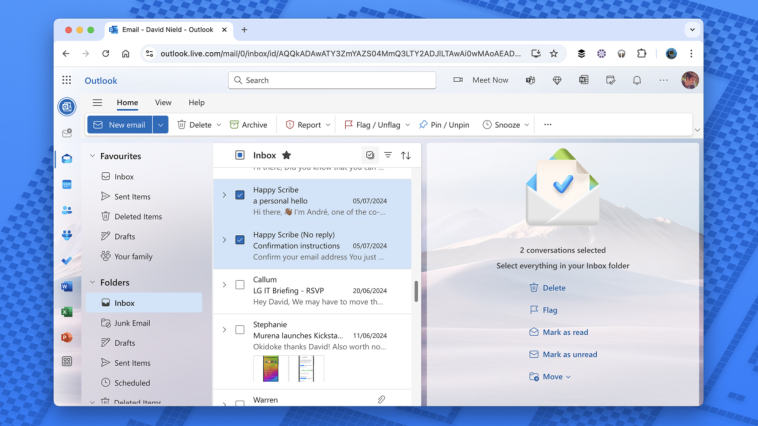758x426 pixels.
Task: Toggle the navigation pane hamburger icon
Action: click(97, 103)
